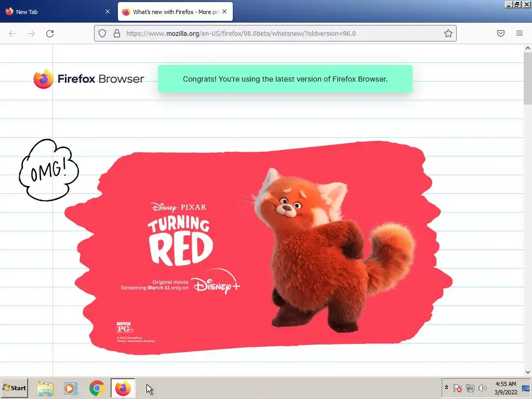Click the Show desktop button
Viewport: 532px width, 399px height.
526,388
